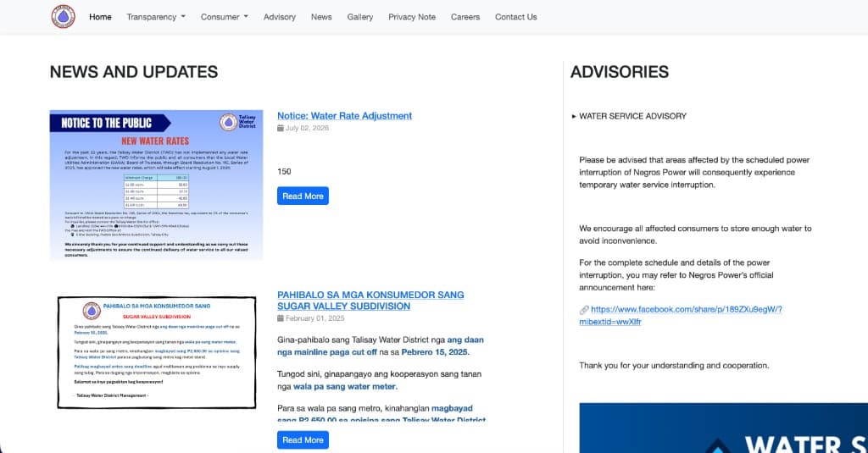Viewport: 868px width, 453px height.
Task: Open the Careers page
Action: pyautogui.click(x=465, y=17)
